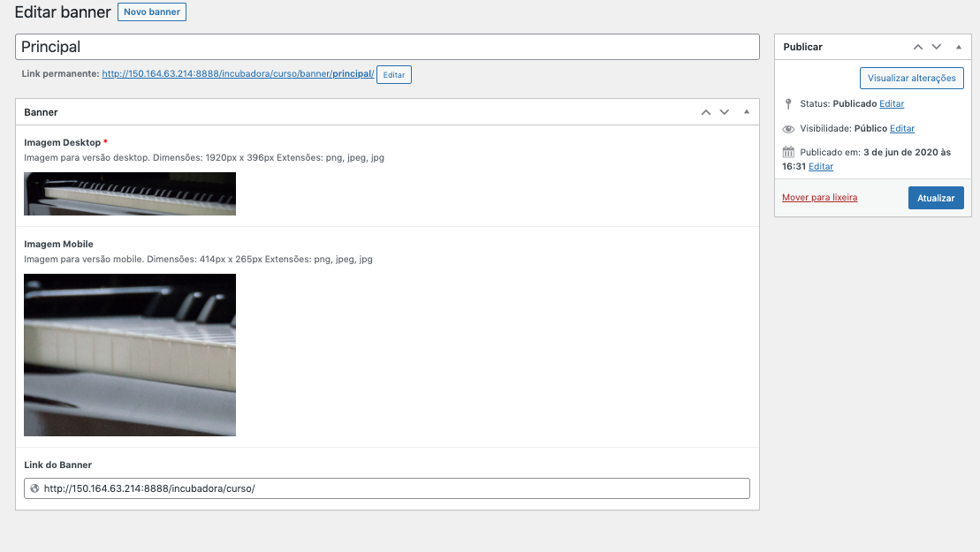Click Editar button next to the permalink
The height and width of the screenshot is (552, 980).
click(x=394, y=75)
